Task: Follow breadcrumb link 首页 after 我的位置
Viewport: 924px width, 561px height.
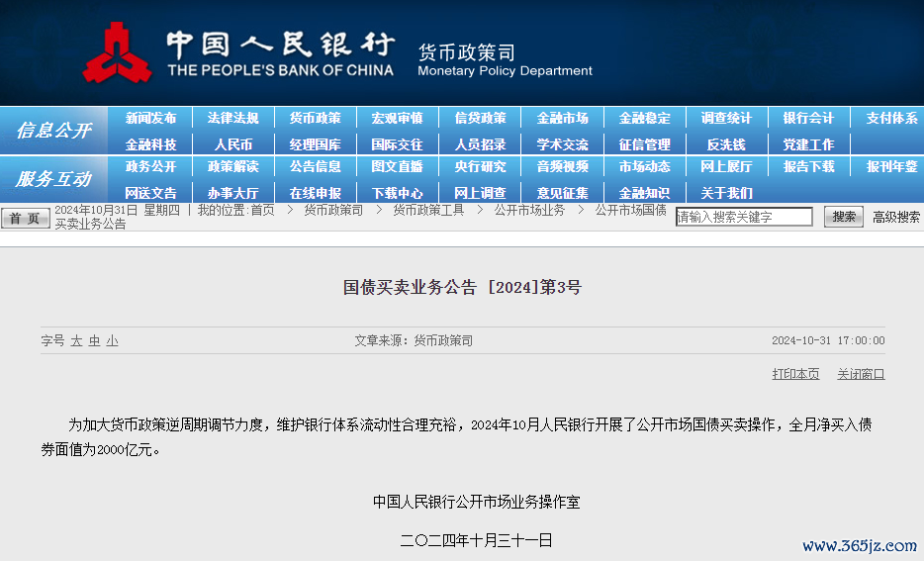Action: coord(262,210)
